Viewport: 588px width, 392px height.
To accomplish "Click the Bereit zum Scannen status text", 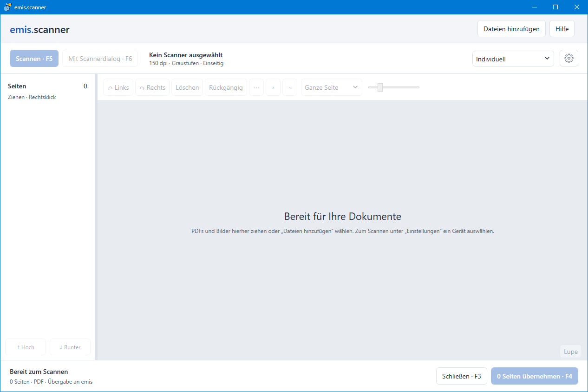I will [39, 372].
